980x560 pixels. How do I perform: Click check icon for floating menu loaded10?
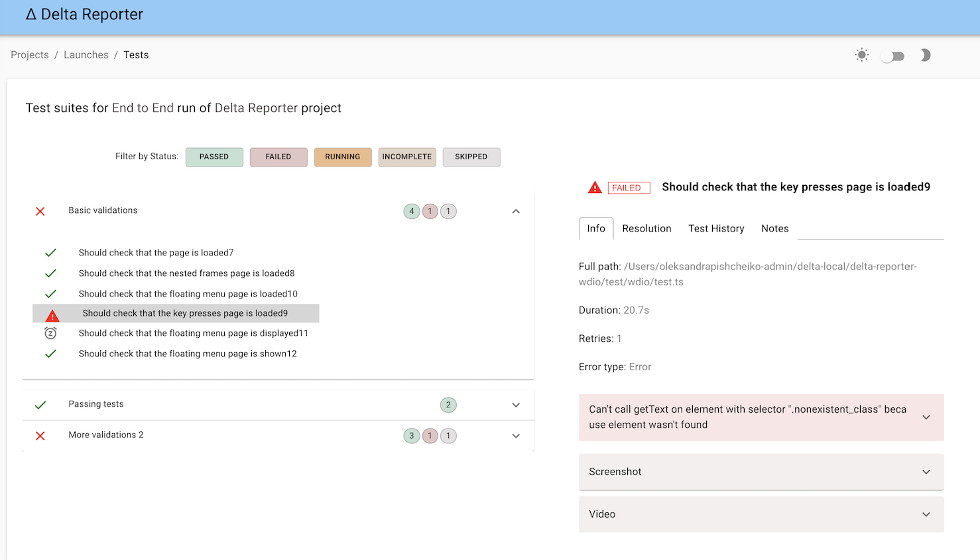click(50, 294)
